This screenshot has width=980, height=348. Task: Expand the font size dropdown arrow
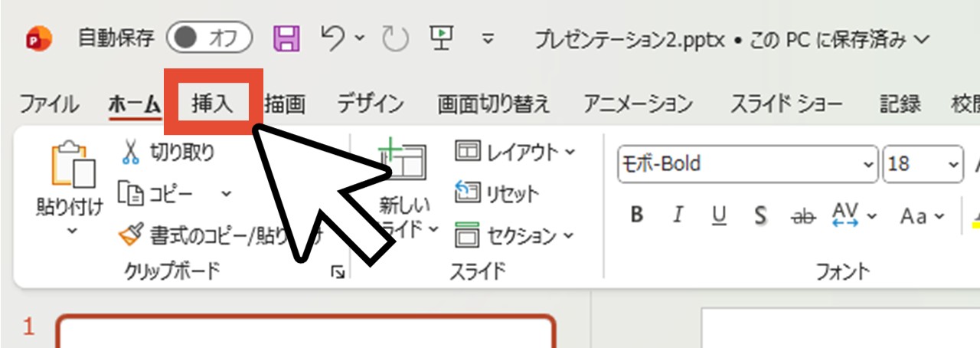(x=954, y=165)
